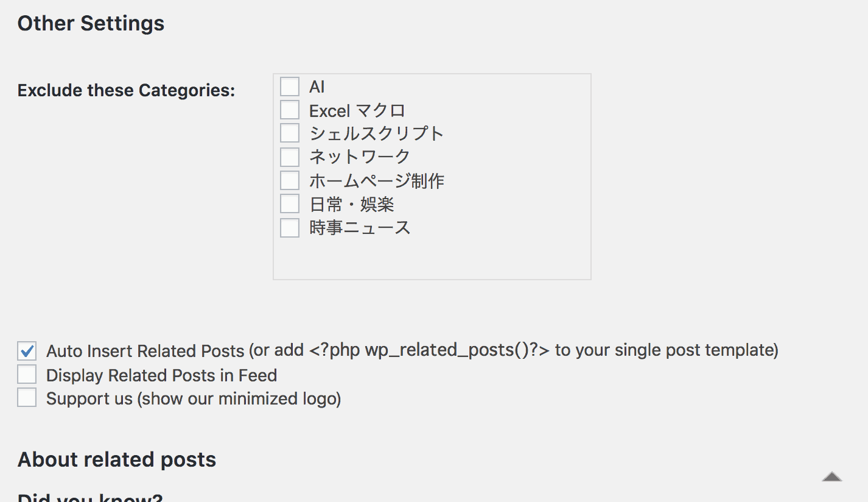
Task: Tick the 時事ニュース category checkbox
Action: coord(290,228)
